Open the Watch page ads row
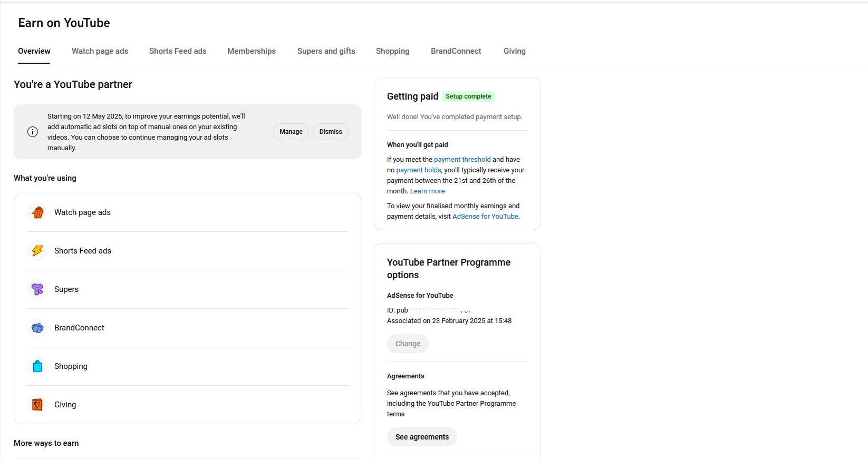The image size is (868, 459). coord(187,212)
